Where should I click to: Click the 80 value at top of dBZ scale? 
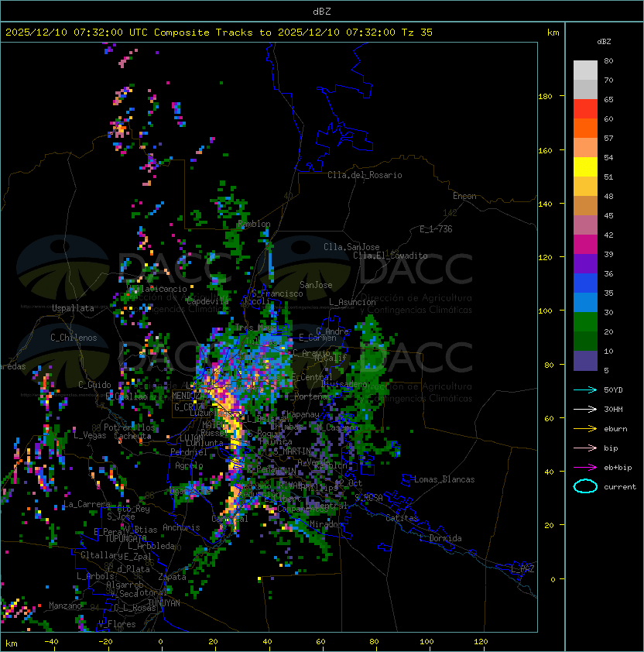coord(608,60)
